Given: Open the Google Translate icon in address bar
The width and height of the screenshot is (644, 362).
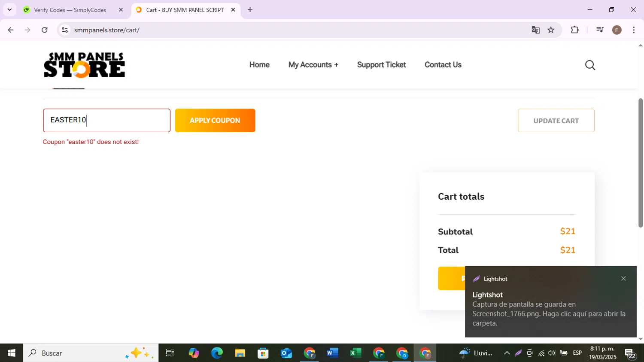Looking at the screenshot, I should [x=535, y=30].
